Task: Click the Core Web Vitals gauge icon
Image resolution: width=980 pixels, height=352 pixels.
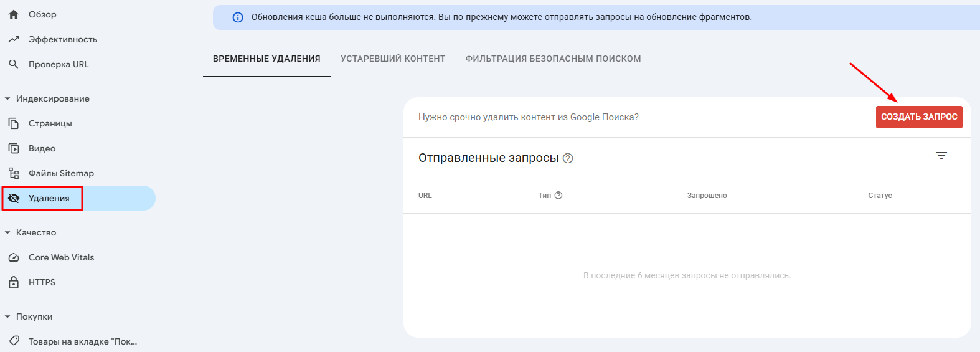Action: [x=14, y=257]
